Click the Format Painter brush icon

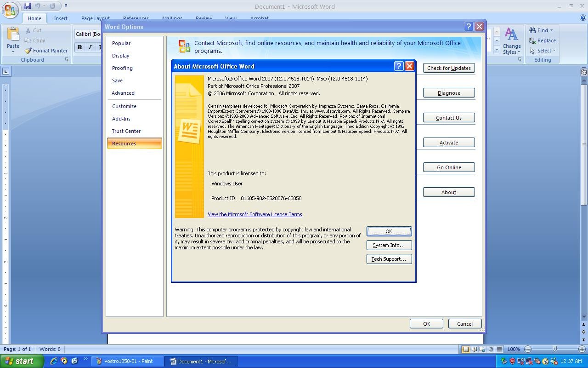click(x=28, y=51)
